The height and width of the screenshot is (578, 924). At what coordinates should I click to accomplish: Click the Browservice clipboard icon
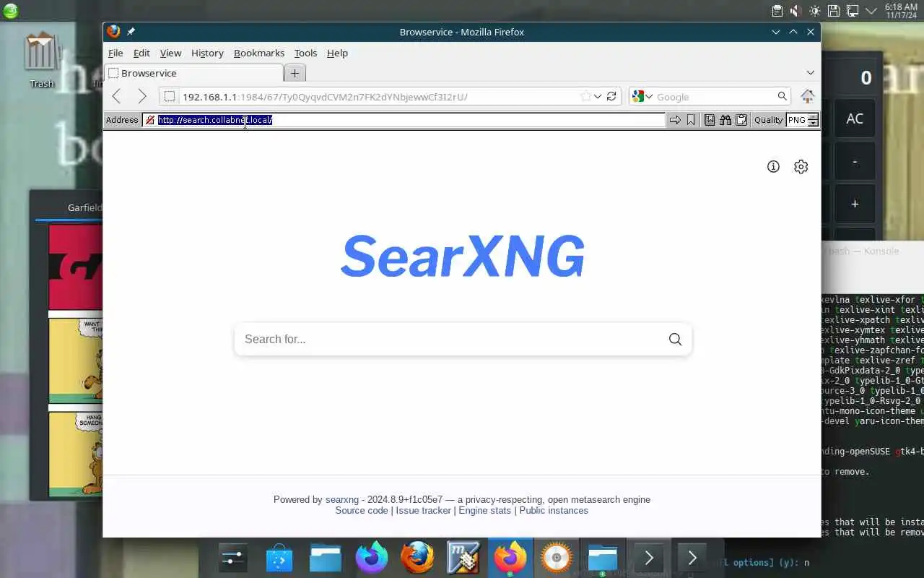point(741,120)
